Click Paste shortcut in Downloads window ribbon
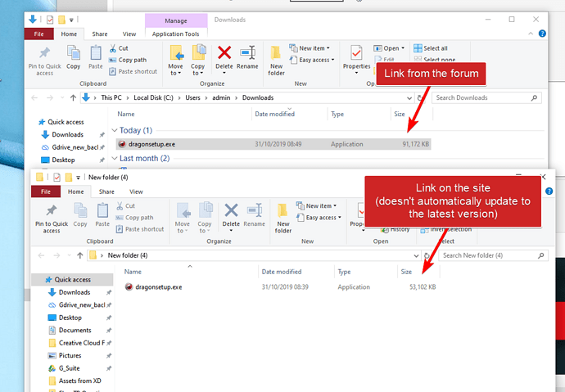Screen dimensions: 565x392 133,71
